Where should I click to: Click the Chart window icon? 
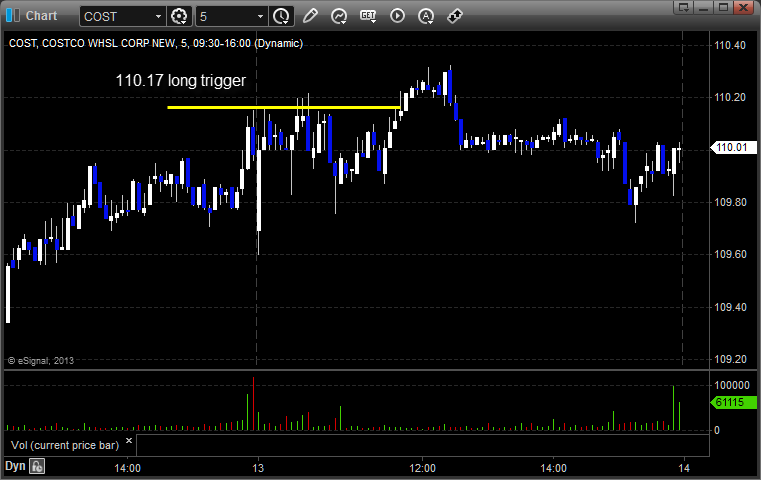13,16
